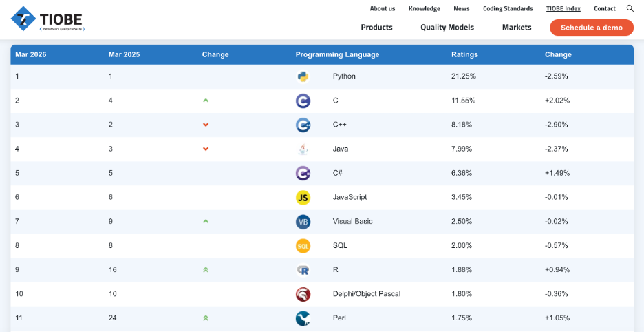The image size is (644, 332).
Task: Click the +1.05% change value
Action: pos(557,318)
